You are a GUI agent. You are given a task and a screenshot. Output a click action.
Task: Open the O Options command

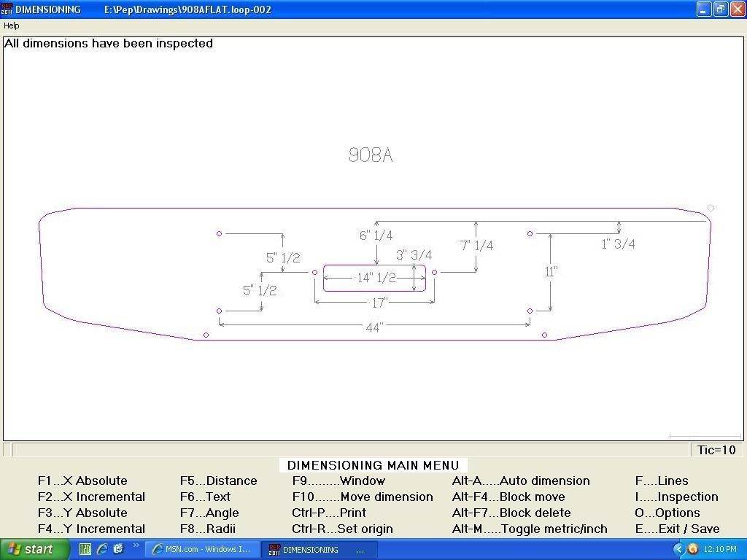click(x=667, y=513)
